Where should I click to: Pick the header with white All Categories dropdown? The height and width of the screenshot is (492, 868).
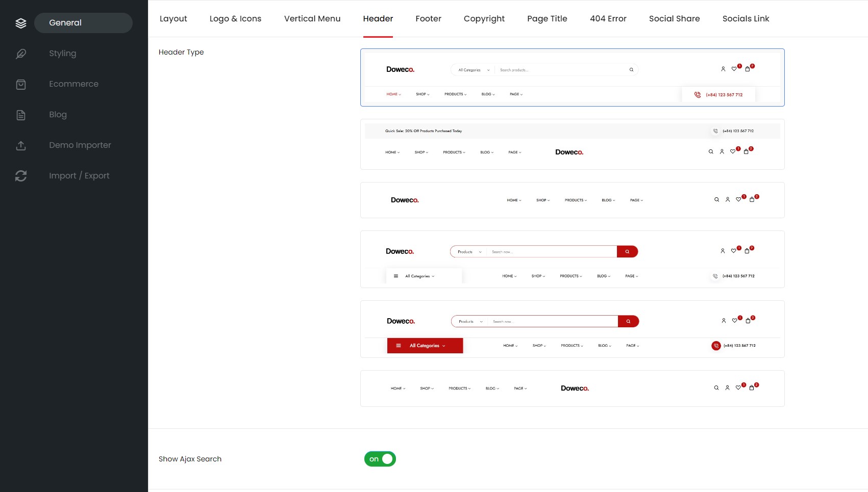(x=572, y=259)
